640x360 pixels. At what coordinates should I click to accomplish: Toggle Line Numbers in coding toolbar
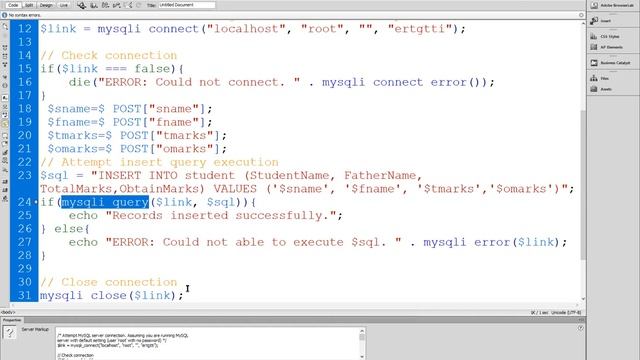pyautogui.click(x=5, y=98)
